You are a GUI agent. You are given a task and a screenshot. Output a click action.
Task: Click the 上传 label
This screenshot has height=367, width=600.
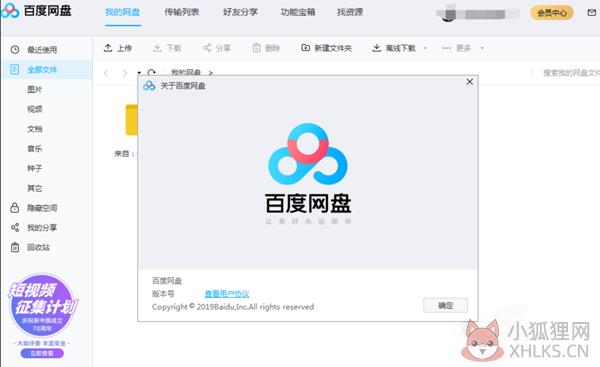[124, 48]
